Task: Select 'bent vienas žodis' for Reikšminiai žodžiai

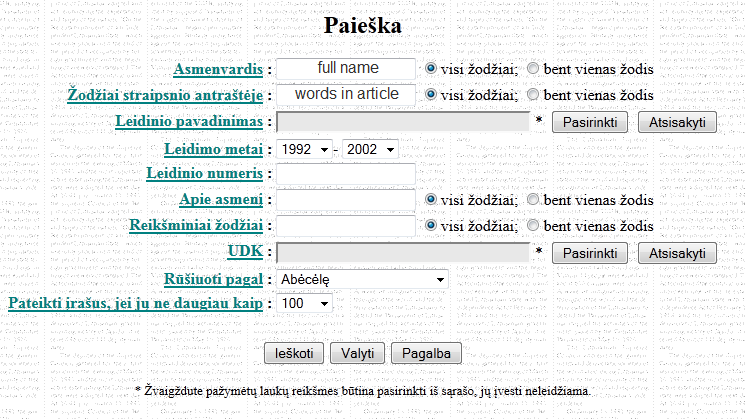Action: pos(533,225)
